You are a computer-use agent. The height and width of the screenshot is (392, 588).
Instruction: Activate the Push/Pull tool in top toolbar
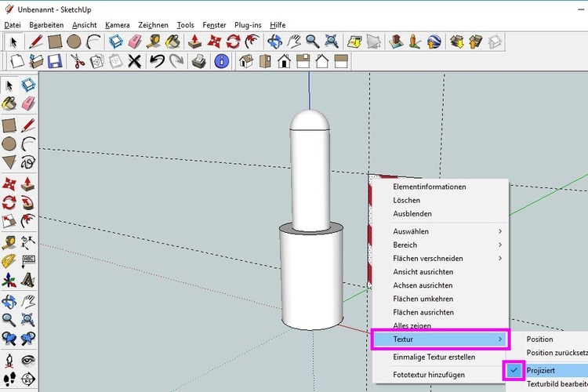pyautogui.click(x=194, y=42)
